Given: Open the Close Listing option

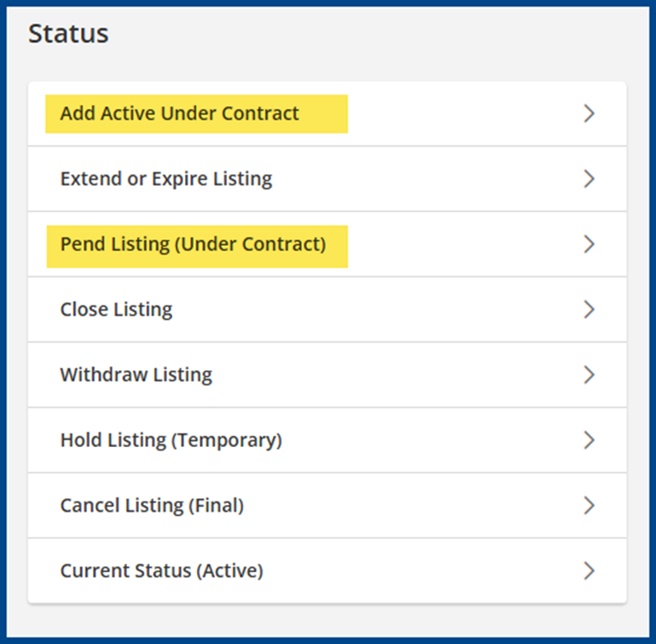Looking at the screenshot, I should point(116,310).
